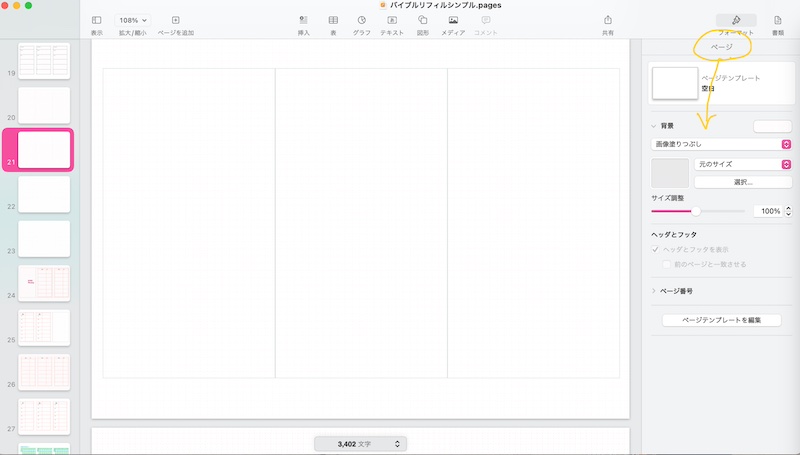This screenshot has height=455, width=800.
Task: Select the ページ tab in inspector
Action: (x=721, y=48)
